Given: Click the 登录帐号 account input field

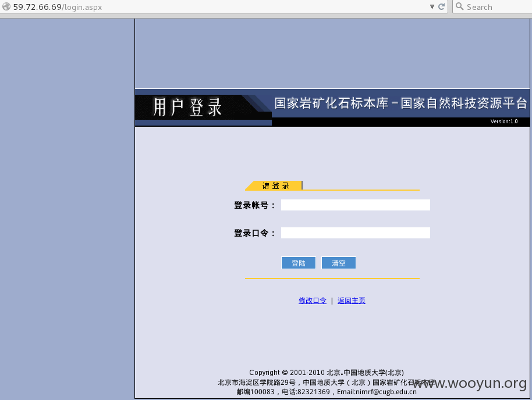Looking at the screenshot, I should tap(355, 205).
